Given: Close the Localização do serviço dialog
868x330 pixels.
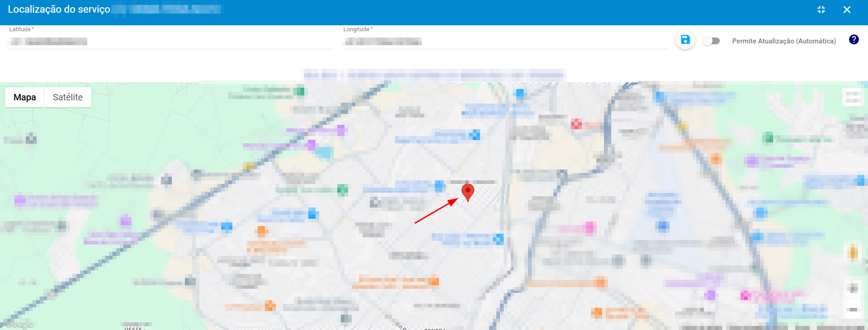Looking at the screenshot, I should [847, 9].
